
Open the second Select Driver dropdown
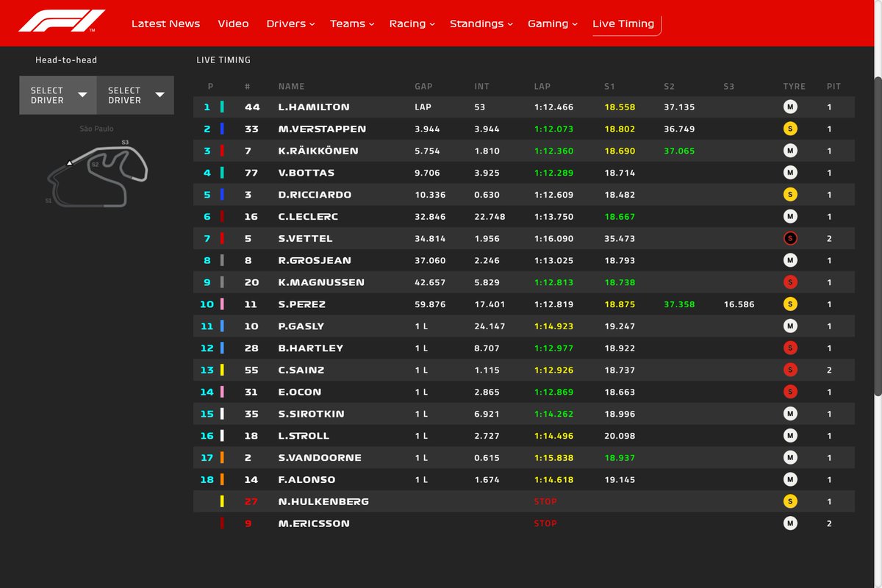tap(135, 96)
